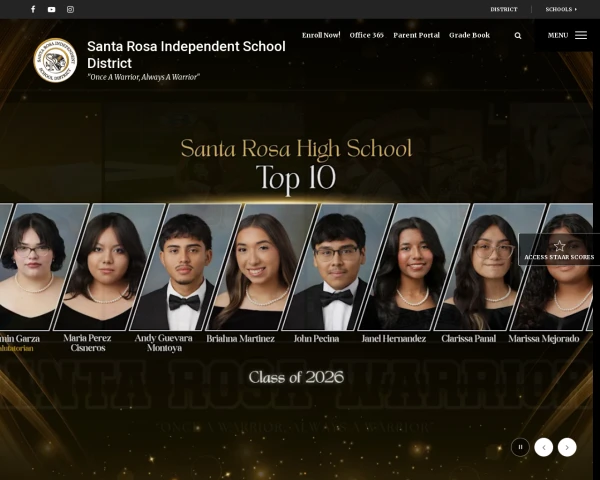Click Briahna Martinez portrait
Viewport: 600px width, 480px height.
[x=261, y=267]
